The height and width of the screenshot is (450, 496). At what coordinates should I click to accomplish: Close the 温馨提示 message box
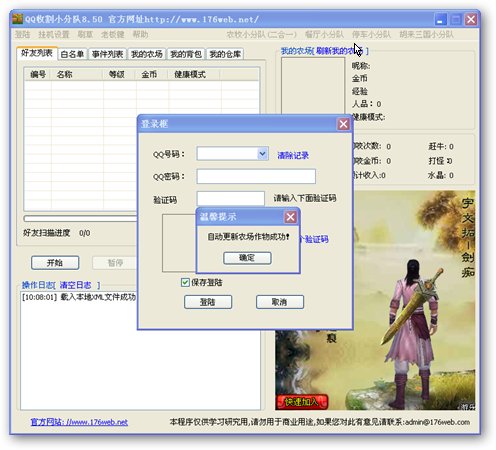click(290, 217)
